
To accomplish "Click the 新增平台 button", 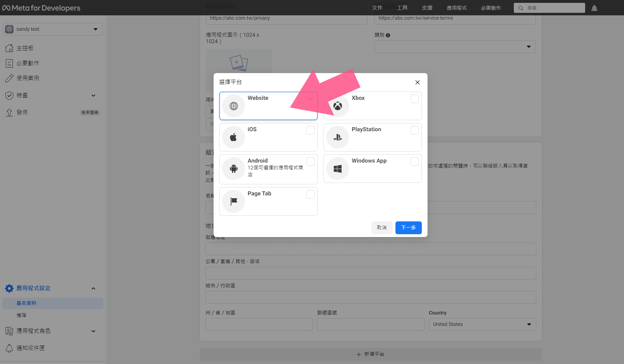I will 371,354.
